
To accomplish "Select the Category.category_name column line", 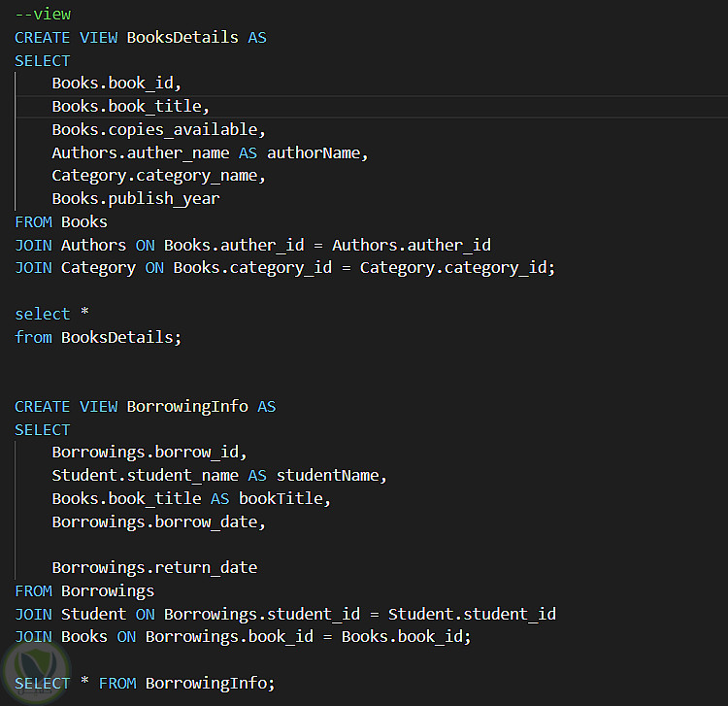I will coord(155,176).
